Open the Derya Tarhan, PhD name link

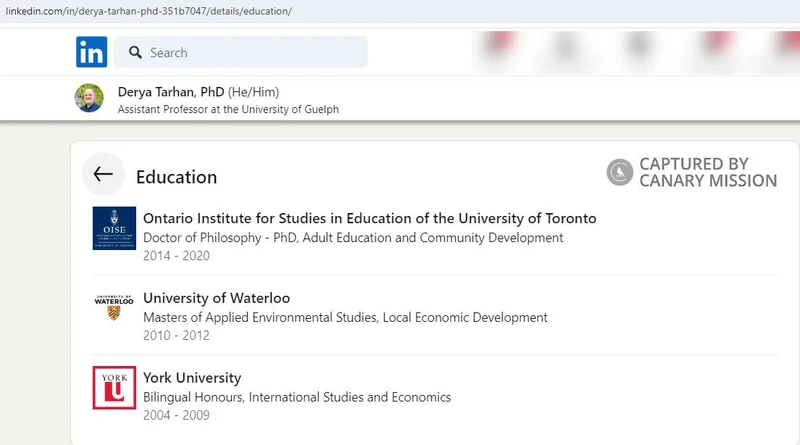pos(171,92)
